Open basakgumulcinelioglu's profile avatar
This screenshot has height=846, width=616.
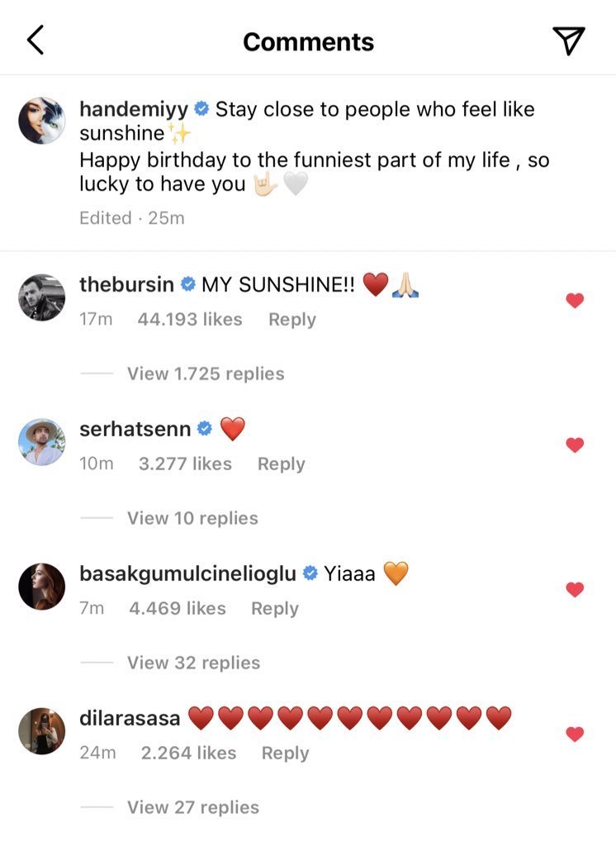pyautogui.click(x=41, y=586)
